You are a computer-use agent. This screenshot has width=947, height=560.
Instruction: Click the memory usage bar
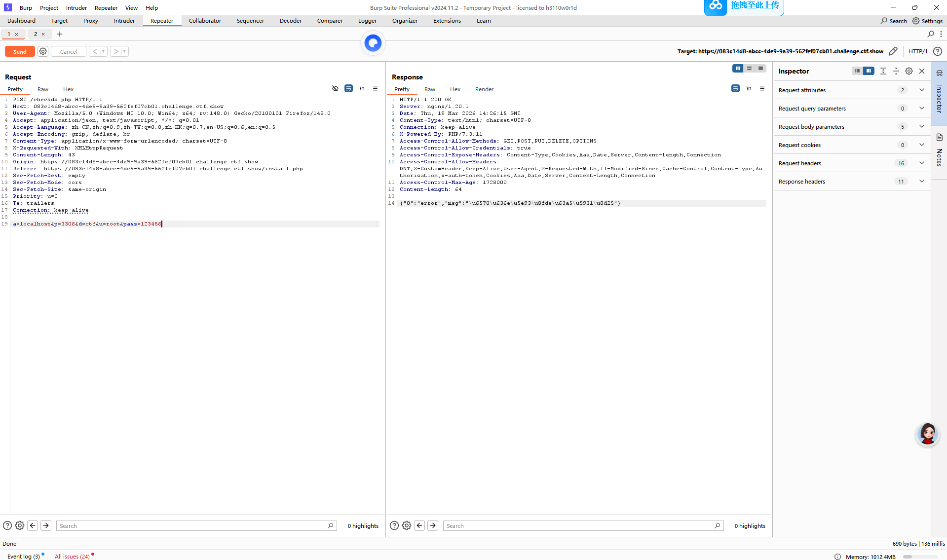pos(920,557)
